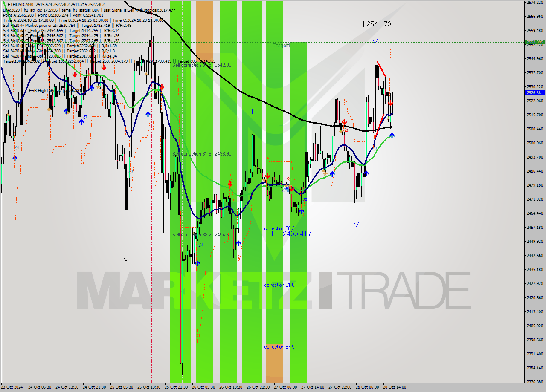The width and height of the screenshot is (546, 392).
Task: Click the ETHUSD,M30 symbol title
Action: (x=21, y=5)
